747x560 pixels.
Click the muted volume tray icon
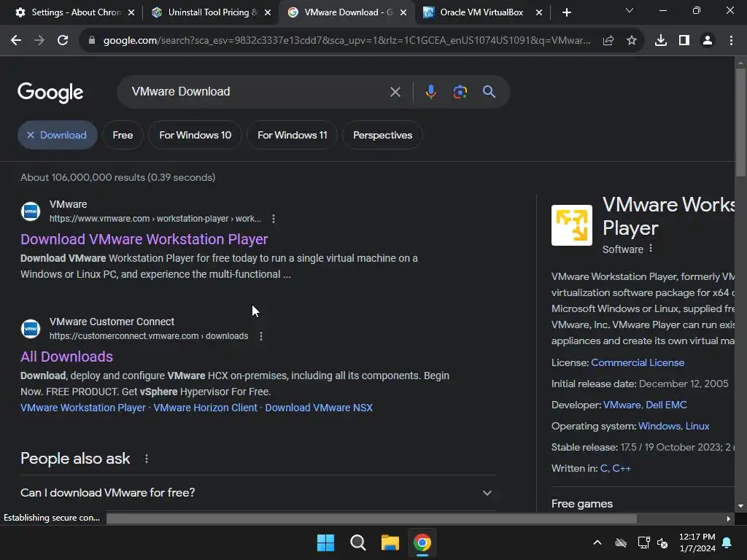(x=662, y=542)
